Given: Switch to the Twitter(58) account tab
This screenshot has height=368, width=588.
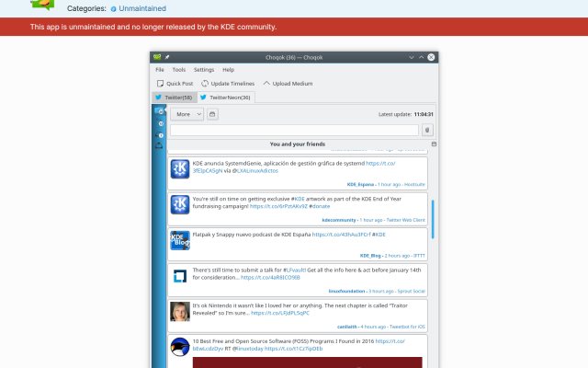Looking at the screenshot, I should pyautogui.click(x=175, y=98).
